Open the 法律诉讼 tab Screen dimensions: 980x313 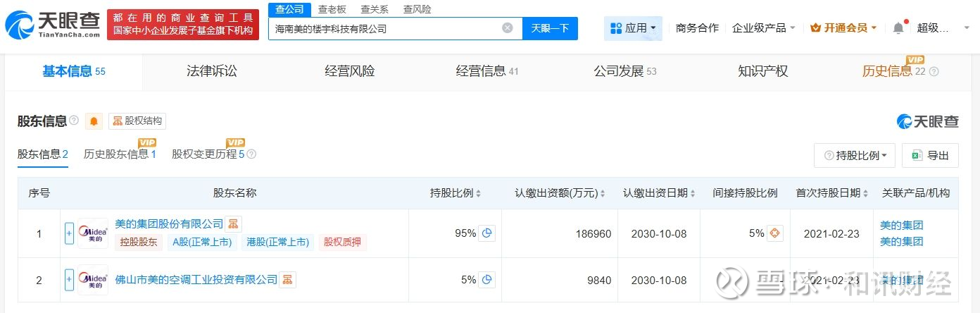coord(212,71)
